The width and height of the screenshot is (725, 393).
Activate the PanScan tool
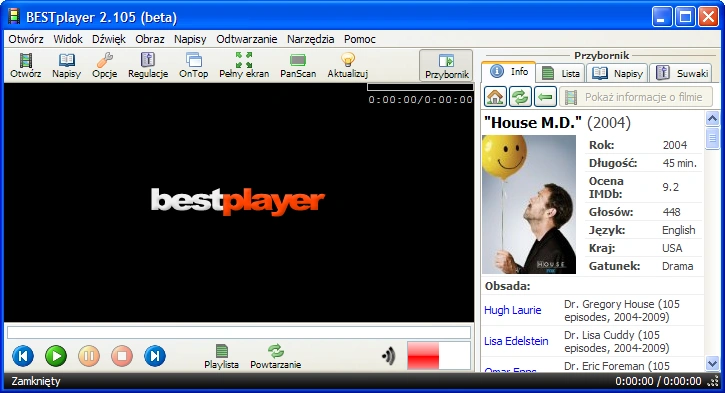click(298, 65)
